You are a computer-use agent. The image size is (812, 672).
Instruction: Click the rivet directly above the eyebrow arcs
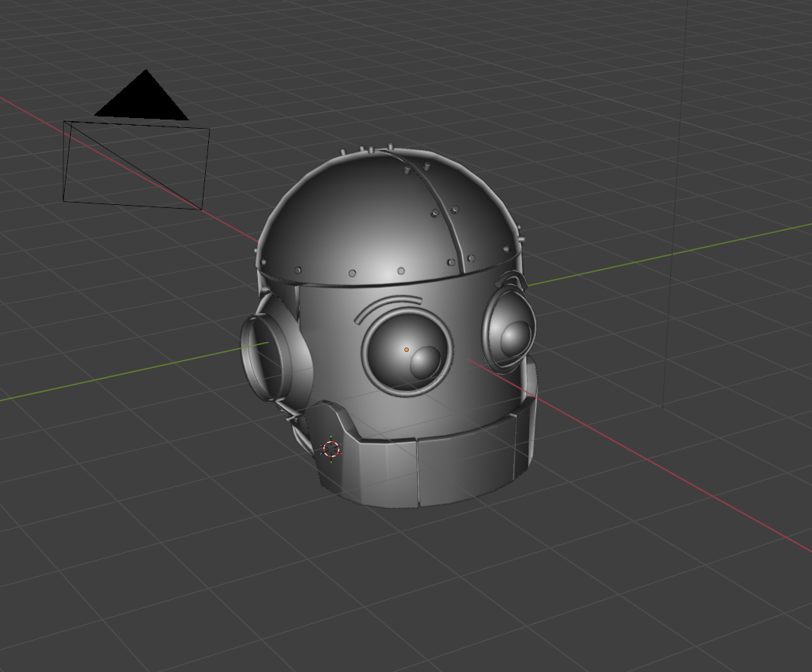click(401, 270)
